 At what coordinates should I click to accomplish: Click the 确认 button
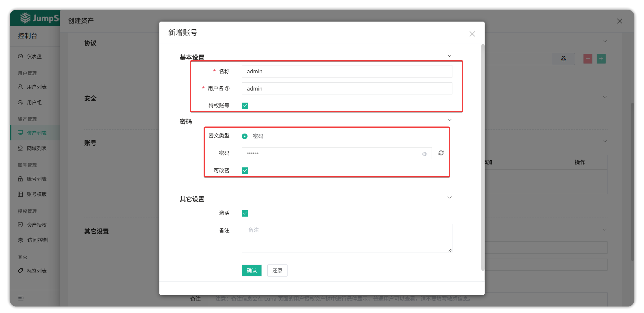click(x=251, y=270)
